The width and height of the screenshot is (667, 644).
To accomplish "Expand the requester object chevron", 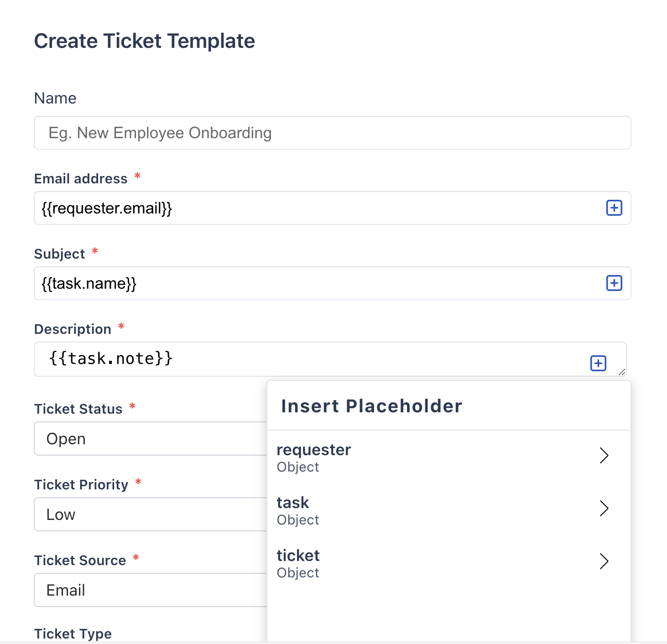I will click(604, 455).
